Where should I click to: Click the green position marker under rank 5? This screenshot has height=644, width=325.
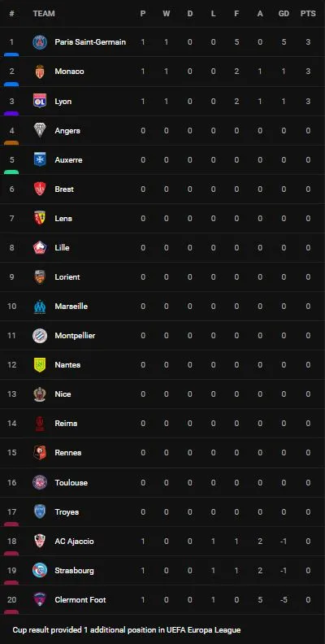coord(11,172)
